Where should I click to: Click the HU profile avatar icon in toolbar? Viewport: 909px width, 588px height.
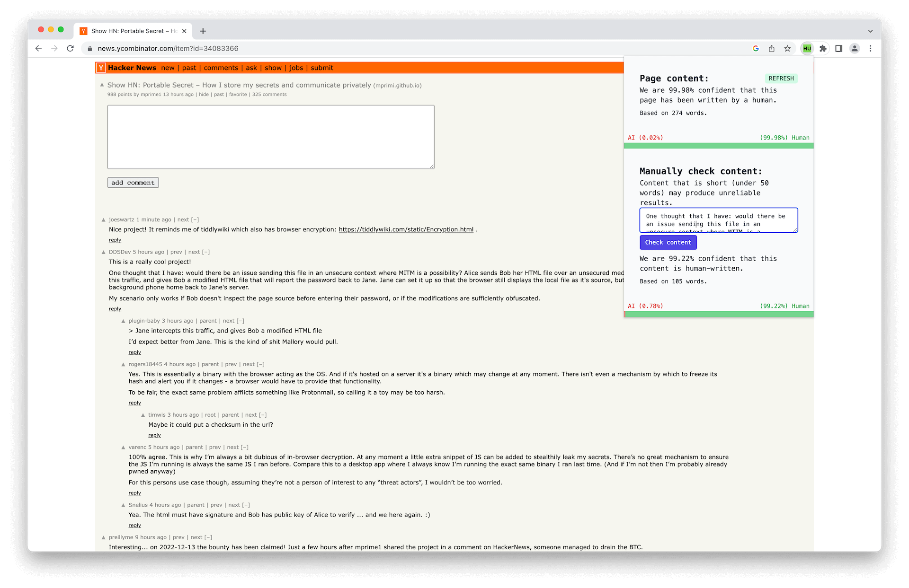[x=808, y=48]
